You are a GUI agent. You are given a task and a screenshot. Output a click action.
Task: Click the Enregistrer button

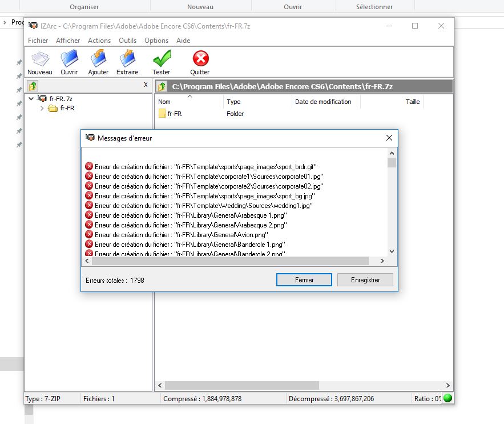[365, 279]
